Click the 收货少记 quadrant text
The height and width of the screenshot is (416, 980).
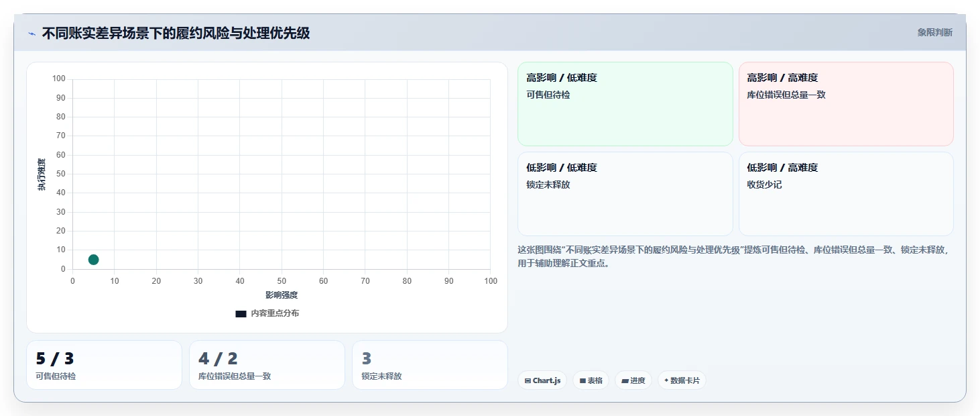pyautogui.click(x=765, y=185)
